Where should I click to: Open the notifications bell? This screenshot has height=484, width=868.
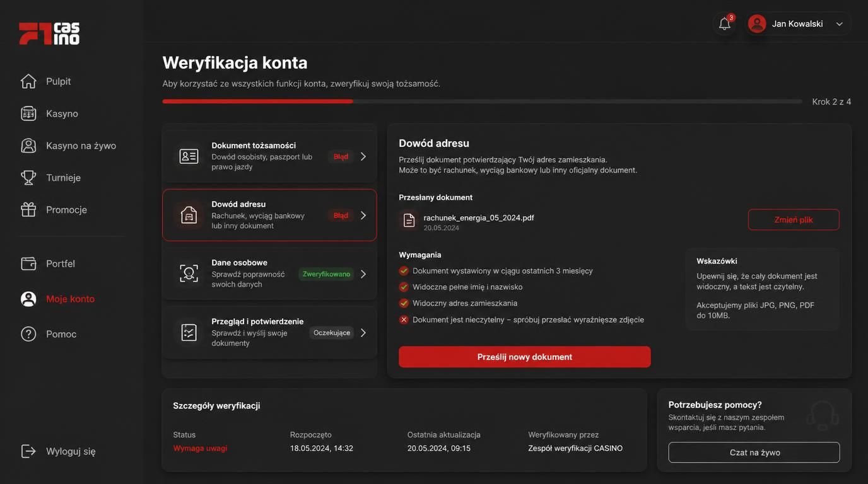(x=725, y=24)
